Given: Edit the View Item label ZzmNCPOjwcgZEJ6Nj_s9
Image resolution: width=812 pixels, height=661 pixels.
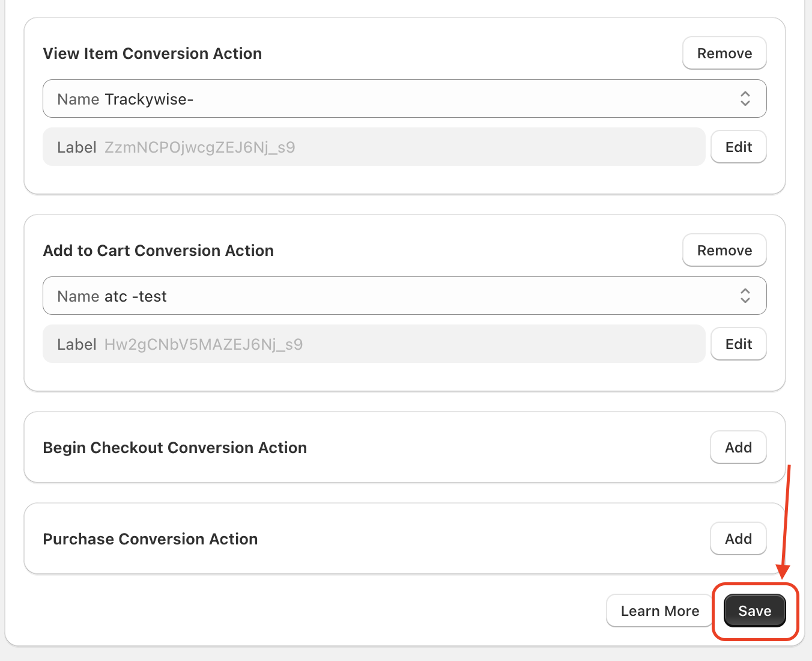Looking at the screenshot, I should tap(738, 147).
